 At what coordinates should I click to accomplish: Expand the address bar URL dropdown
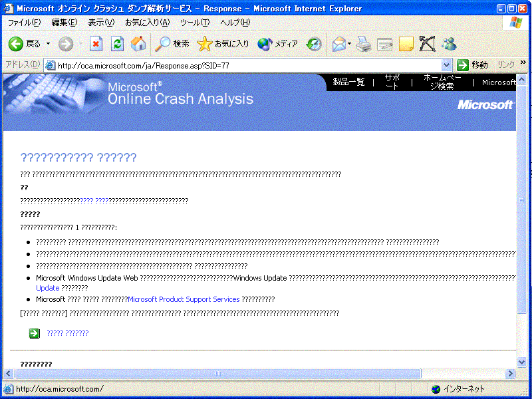tap(447, 65)
